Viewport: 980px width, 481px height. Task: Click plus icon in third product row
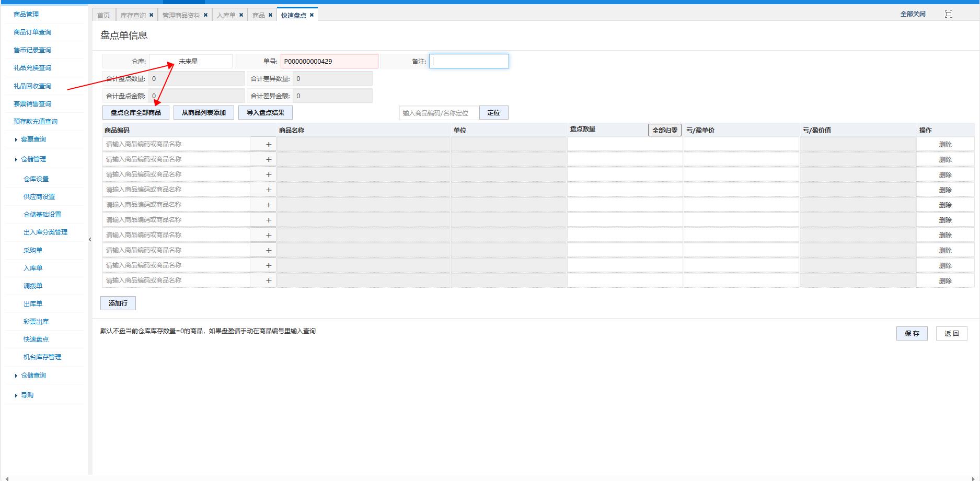[x=269, y=174]
